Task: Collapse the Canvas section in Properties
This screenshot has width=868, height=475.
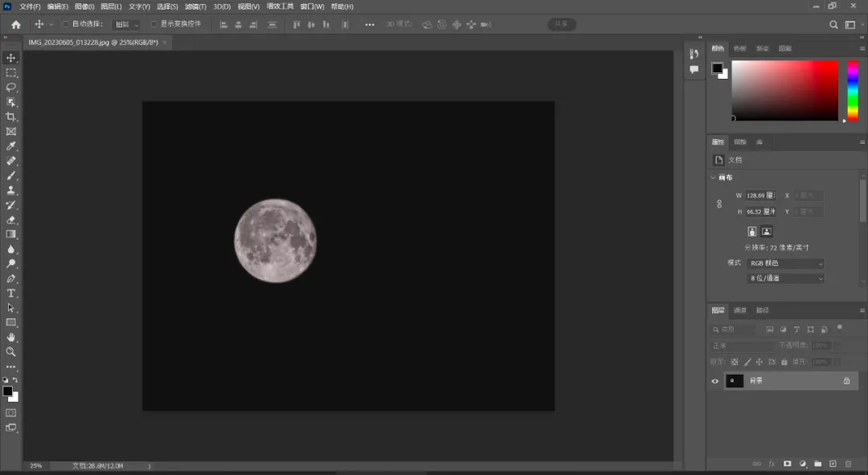Action: (x=713, y=178)
